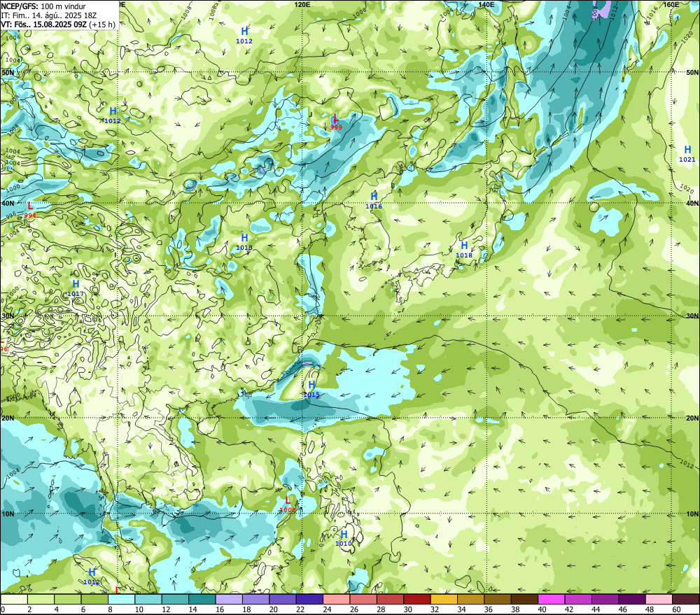Pick the 38–40 dark brown legend swatch

(x=524, y=599)
